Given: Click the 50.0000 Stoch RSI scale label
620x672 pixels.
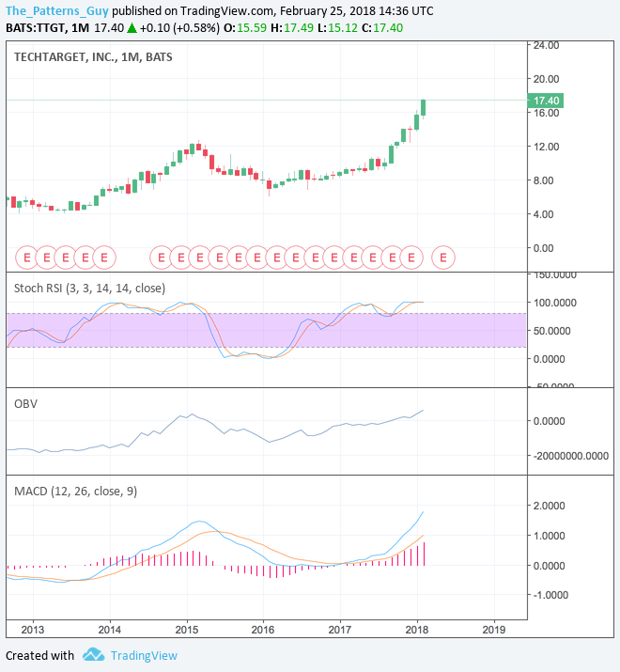Looking at the screenshot, I should point(551,331).
